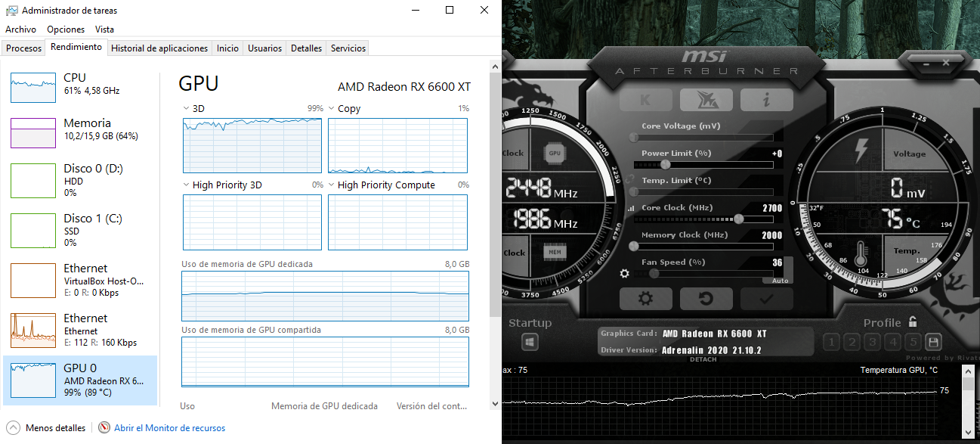Click the OC Scanner jet icon button
The width and height of the screenshot is (980, 444).
pyautogui.click(x=706, y=99)
